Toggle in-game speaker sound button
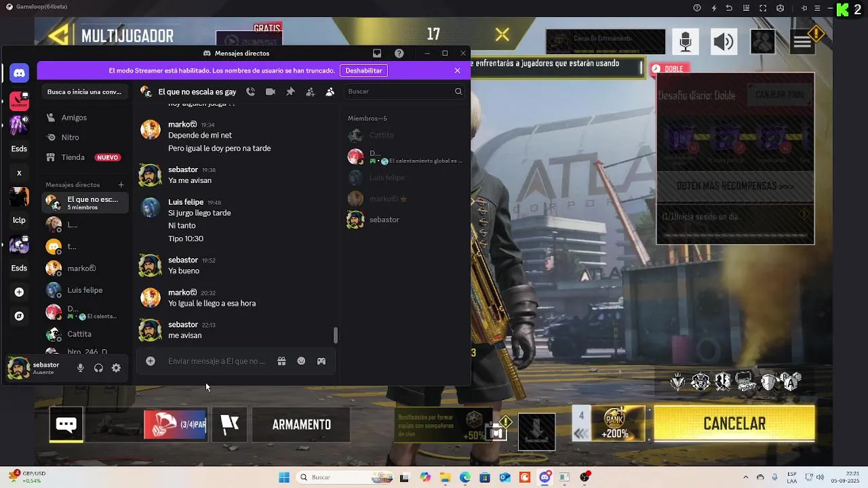Screen dimensions: 868x488 point(724,42)
